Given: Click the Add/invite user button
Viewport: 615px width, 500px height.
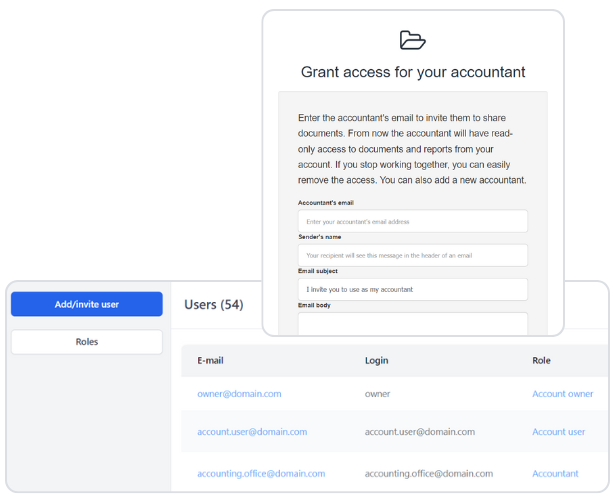Looking at the screenshot, I should (x=87, y=304).
